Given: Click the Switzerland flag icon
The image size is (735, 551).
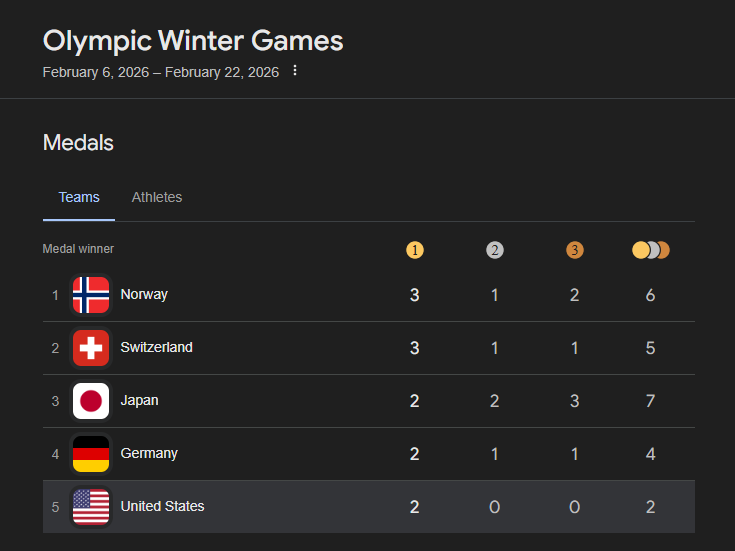Looking at the screenshot, I should (91, 348).
